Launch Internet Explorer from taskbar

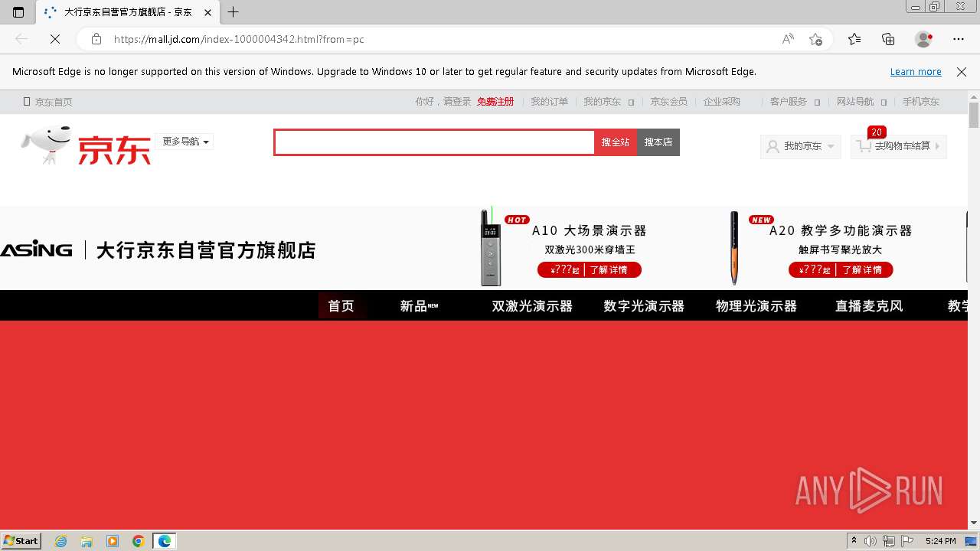coord(61,541)
